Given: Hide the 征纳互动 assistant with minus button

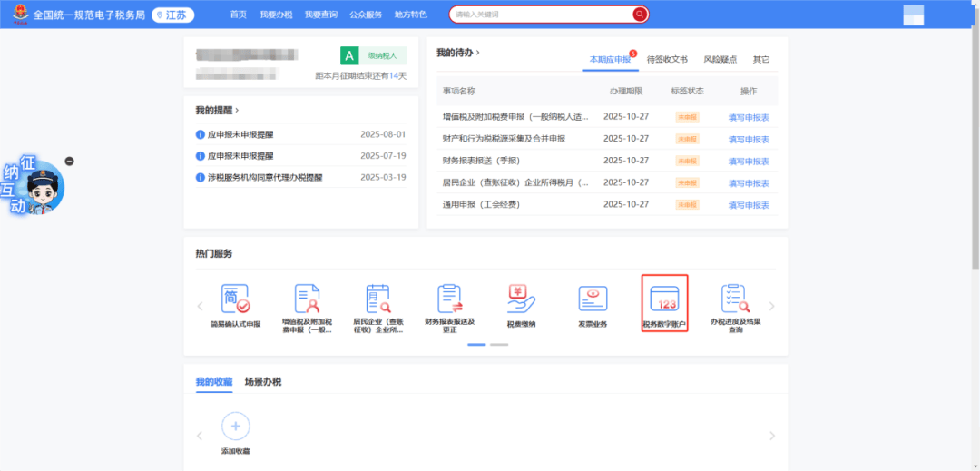Looking at the screenshot, I should point(70,162).
